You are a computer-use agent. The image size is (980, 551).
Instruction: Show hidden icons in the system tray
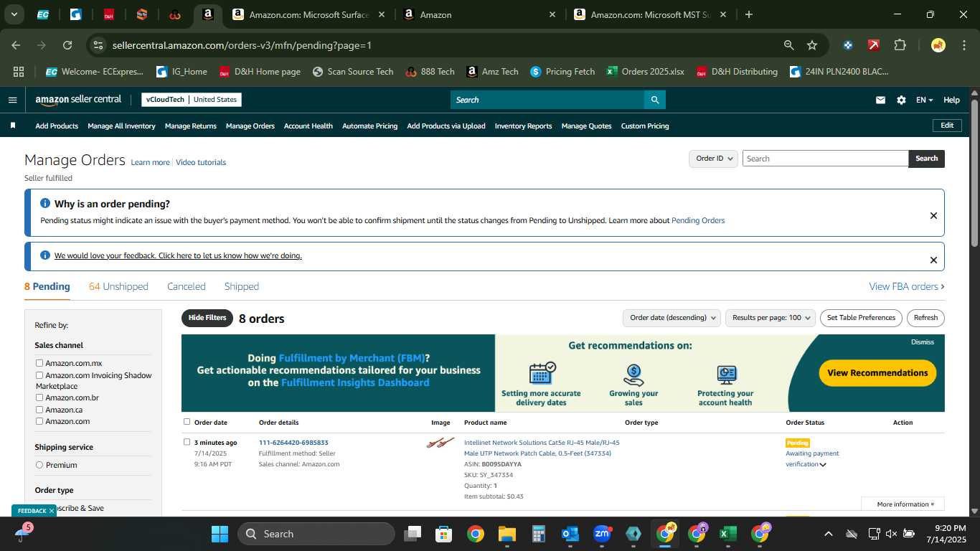point(829,534)
